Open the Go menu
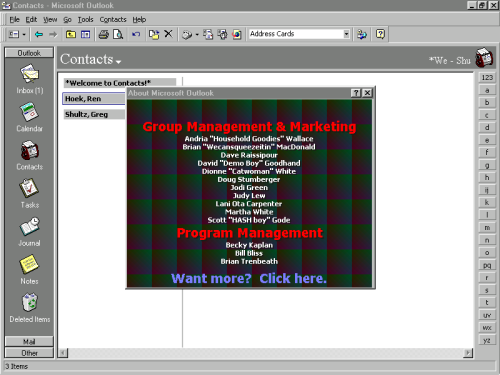This screenshot has height=375, width=500. tap(67, 20)
